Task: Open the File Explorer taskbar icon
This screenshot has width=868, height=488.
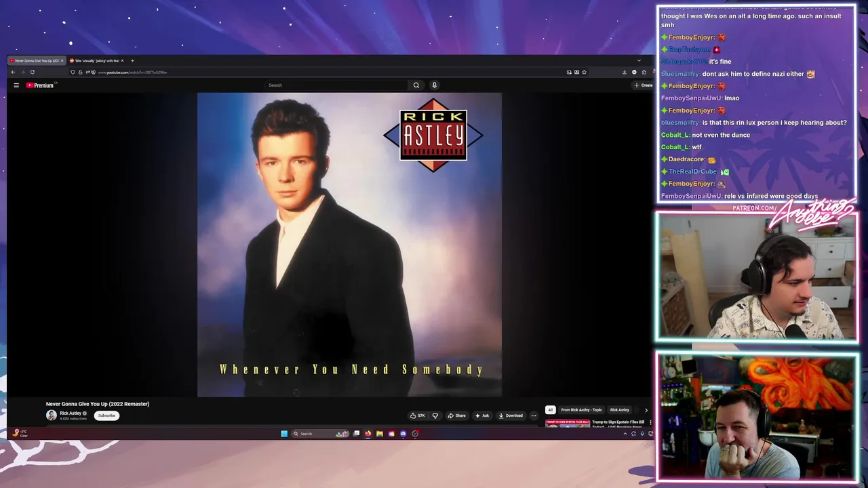Action: pyautogui.click(x=380, y=434)
